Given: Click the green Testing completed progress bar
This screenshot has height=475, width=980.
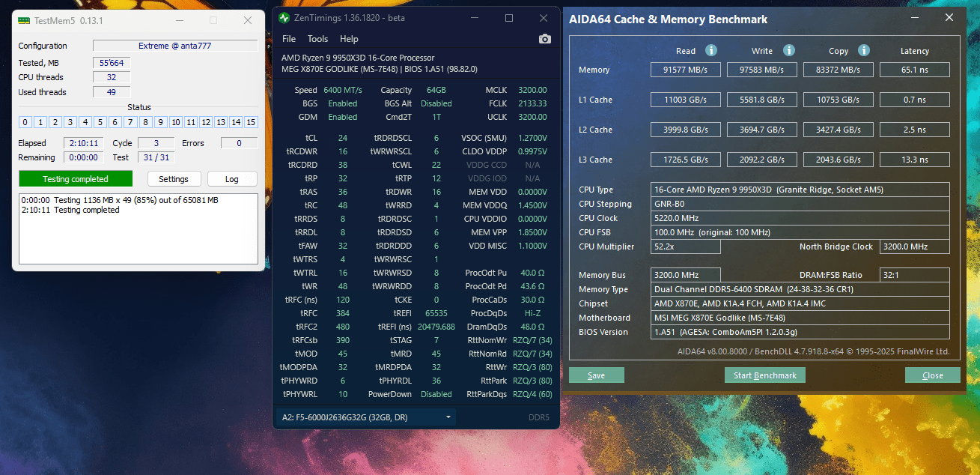Looking at the screenshot, I should (x=76, y=179).
